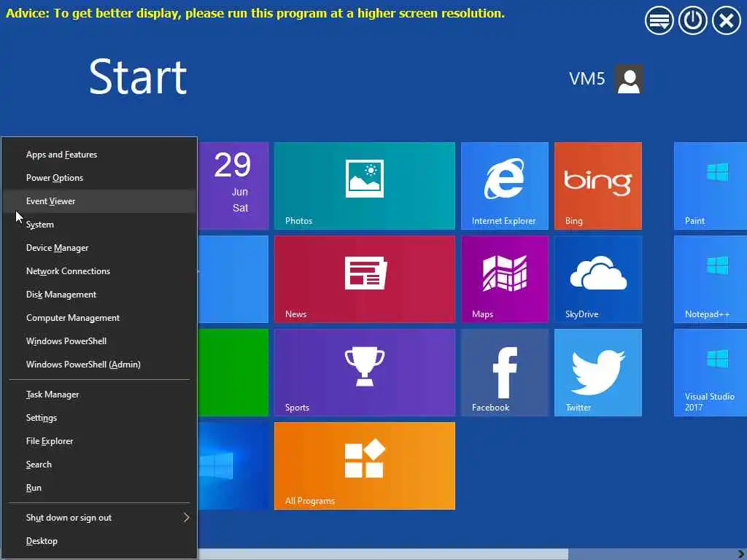Select Search in the context menu
Image resolution: width=747 pixels, height=560 pixels.
[99, 464]
